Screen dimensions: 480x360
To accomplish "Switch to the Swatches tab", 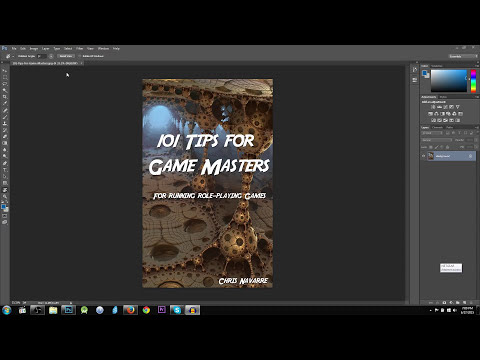I will click(x=437, y=66).
